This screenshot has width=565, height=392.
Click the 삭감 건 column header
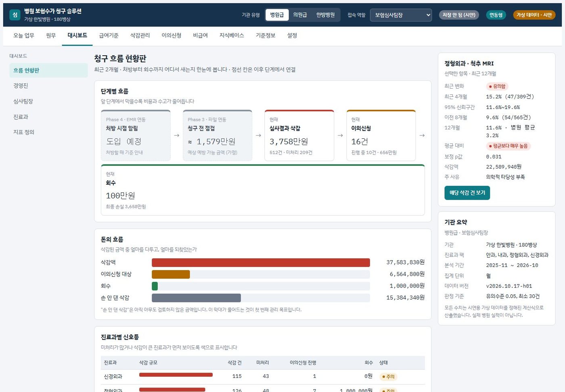(x=234, y=363)
